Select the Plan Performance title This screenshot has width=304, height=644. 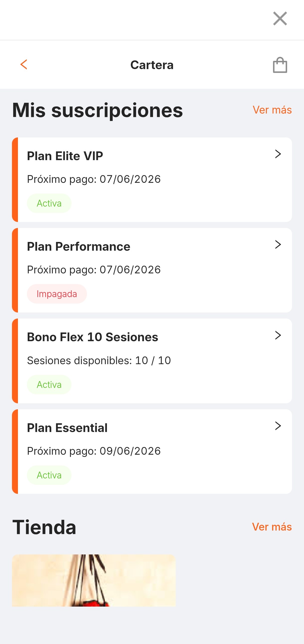coord(79,246)
